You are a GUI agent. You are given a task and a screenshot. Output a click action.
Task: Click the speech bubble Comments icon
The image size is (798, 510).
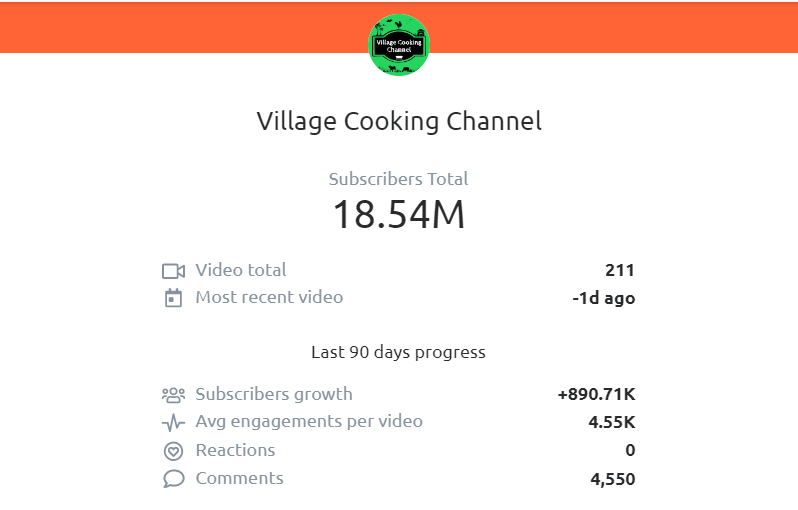coord(173,479)
